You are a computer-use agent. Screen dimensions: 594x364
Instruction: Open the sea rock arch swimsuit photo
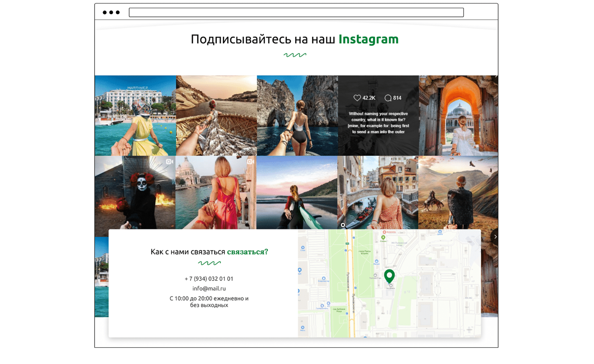click(297, 115)
